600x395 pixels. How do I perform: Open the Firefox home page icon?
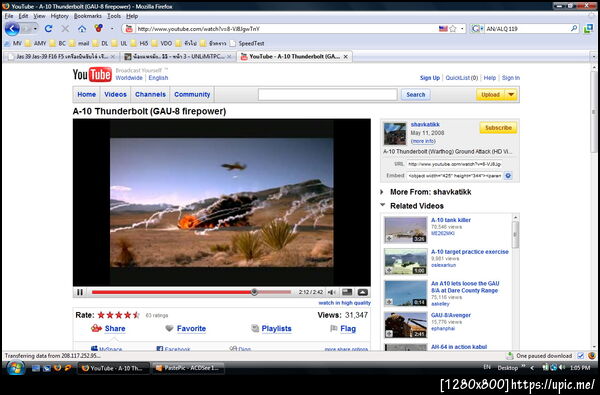point(82,29)
